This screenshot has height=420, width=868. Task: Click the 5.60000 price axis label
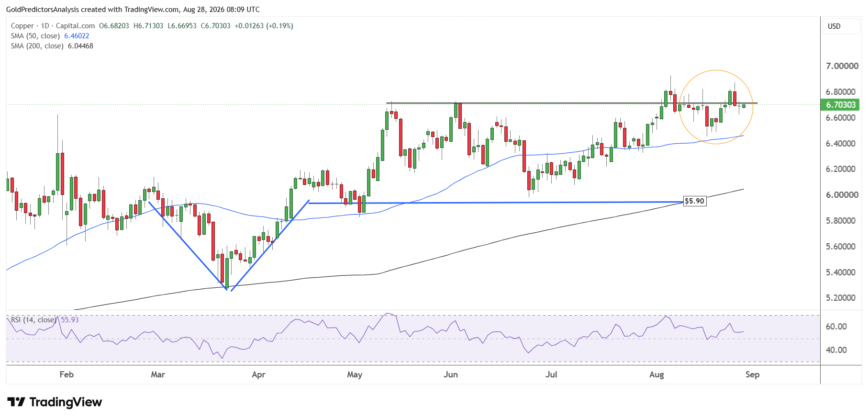click(x=842, y=247)
